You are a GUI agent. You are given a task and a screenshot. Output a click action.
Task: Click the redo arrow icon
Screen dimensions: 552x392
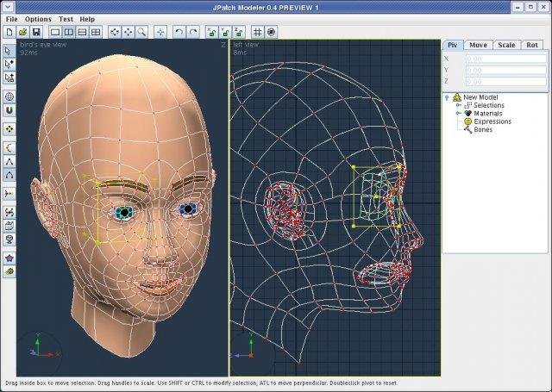click(192, 32)
